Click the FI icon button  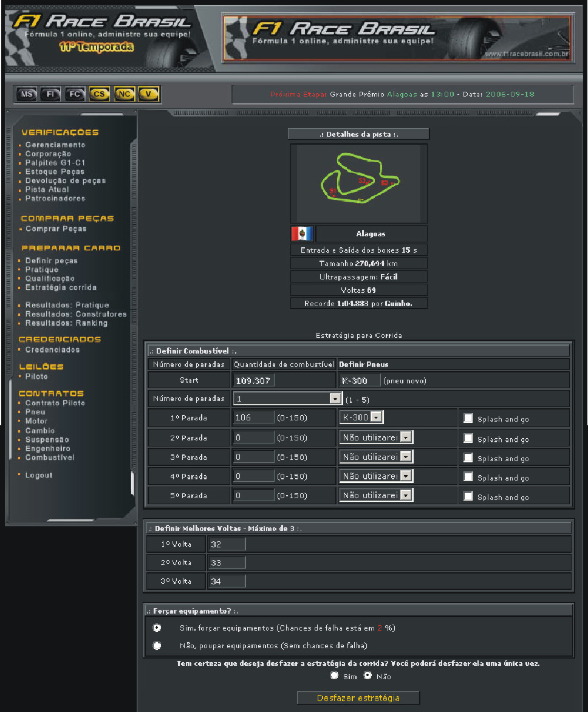pos(50,94)
